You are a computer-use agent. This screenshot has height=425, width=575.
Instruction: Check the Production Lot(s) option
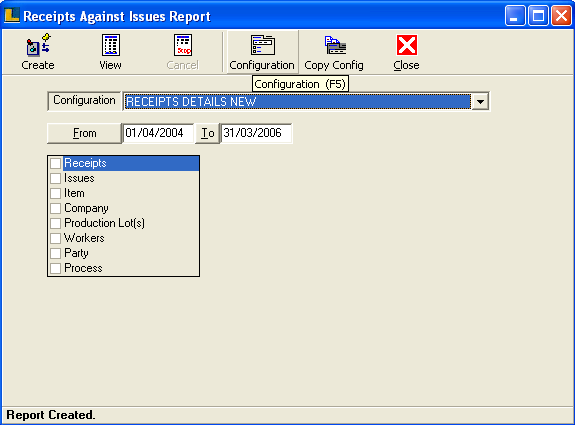[x=55, y=223]
